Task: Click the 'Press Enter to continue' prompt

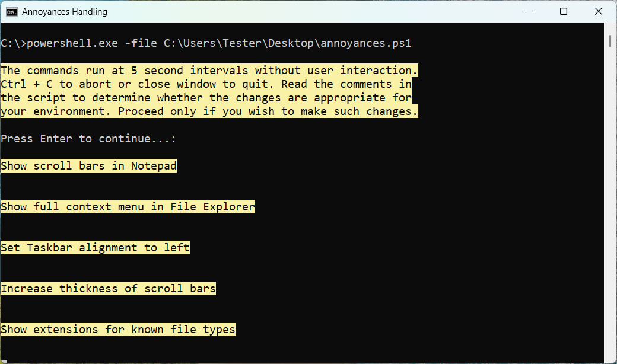Action: [88, 139]
